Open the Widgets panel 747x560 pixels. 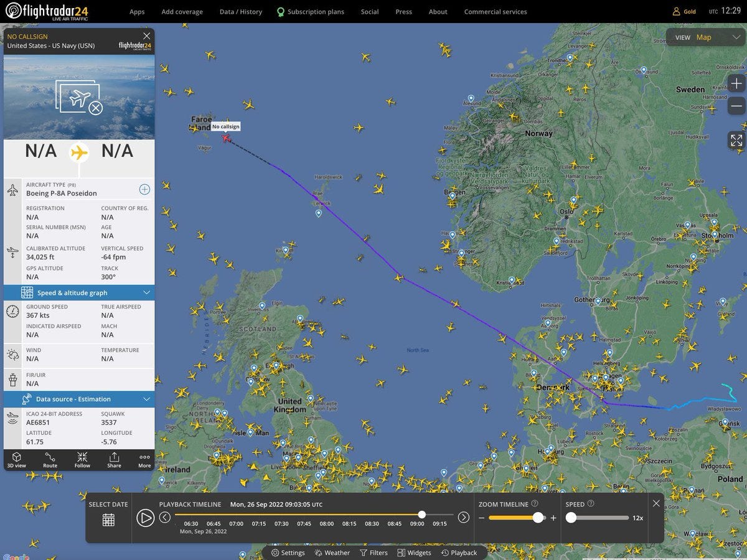[415, 553]
